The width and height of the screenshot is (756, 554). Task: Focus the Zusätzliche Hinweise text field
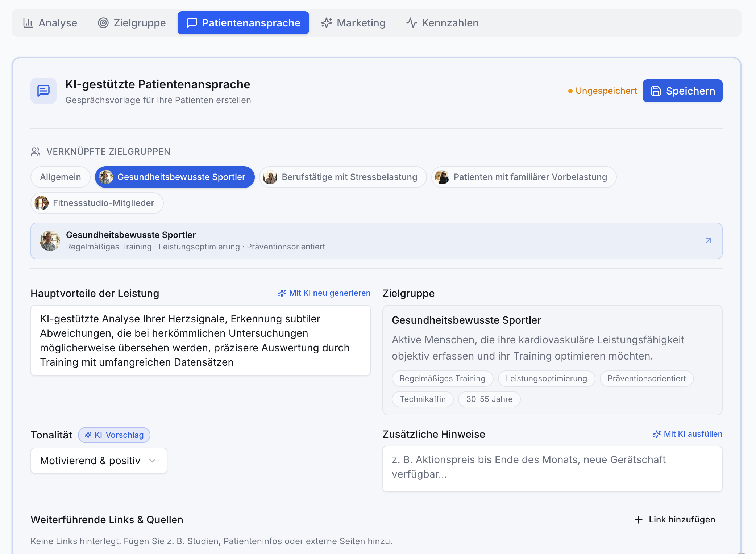[552, 469]
